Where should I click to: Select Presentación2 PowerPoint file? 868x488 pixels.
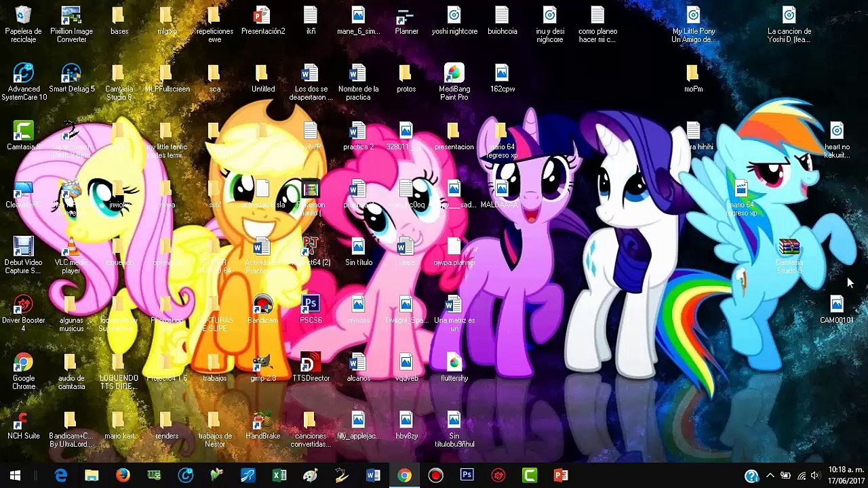pyautogui.click(x=262, y=21)
